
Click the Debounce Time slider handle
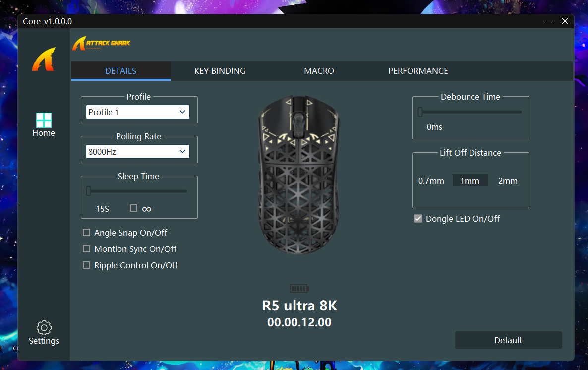[x=420, y=112]
